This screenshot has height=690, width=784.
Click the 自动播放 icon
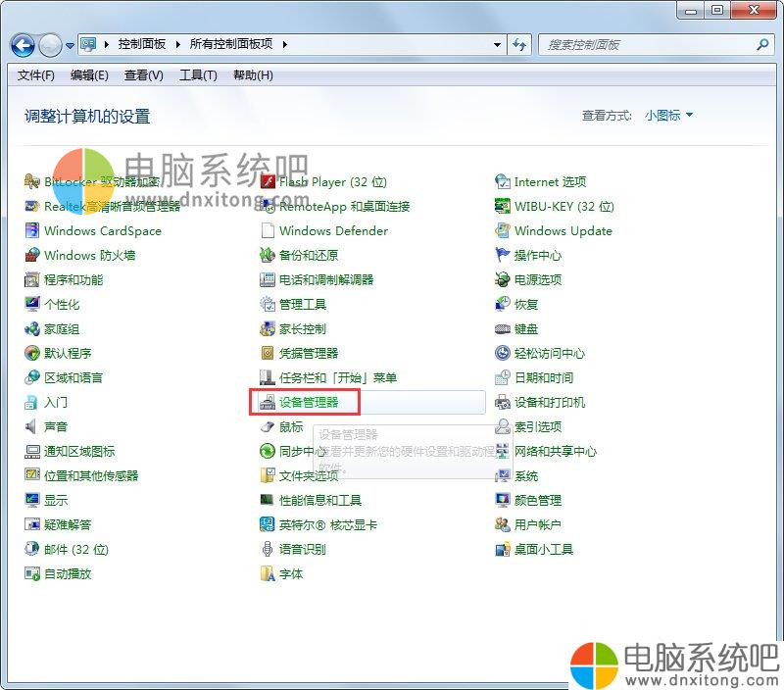tap(32, 573)
